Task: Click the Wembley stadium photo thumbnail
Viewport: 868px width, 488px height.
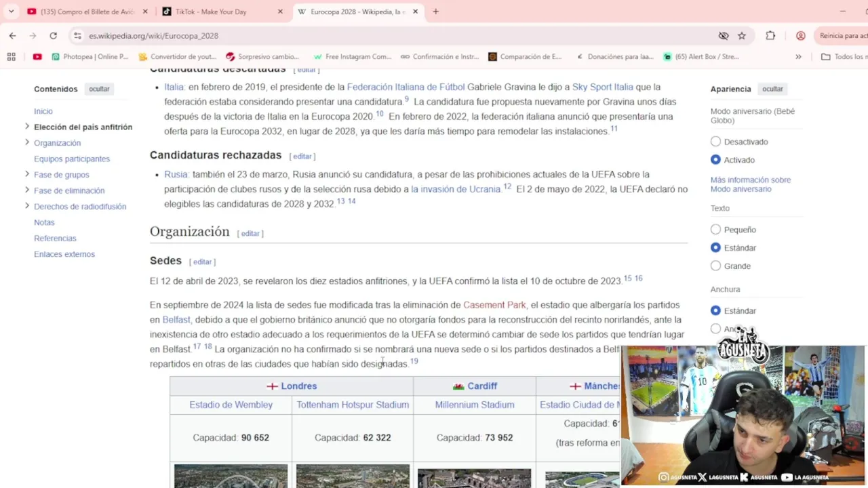Action: tap(231, 476)
